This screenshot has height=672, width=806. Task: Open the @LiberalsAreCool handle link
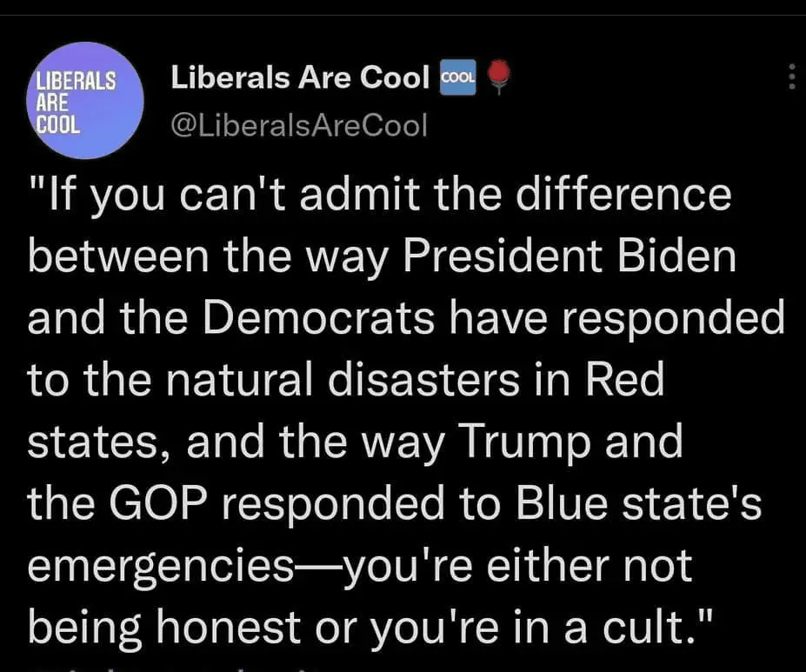pos(298,125)
